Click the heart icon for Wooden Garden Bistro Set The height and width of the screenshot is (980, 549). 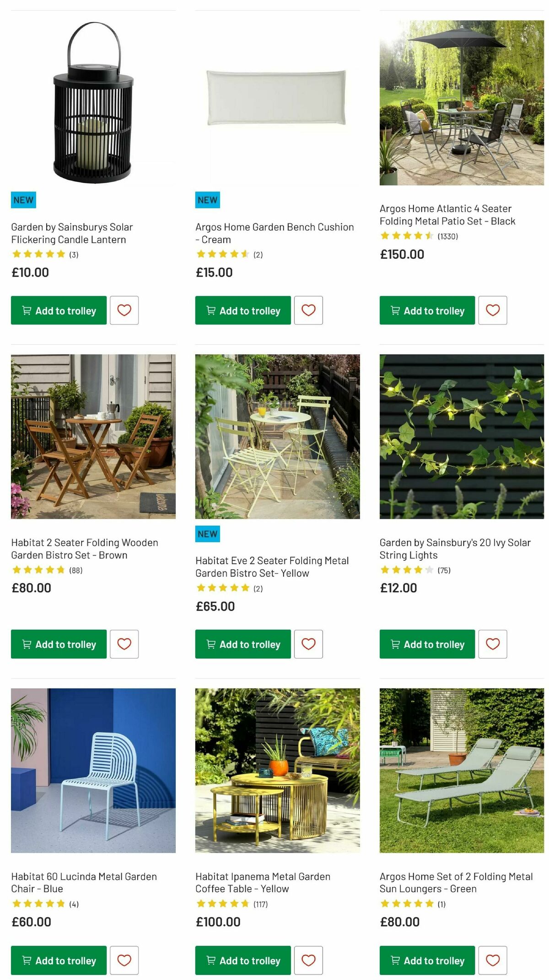click(124, 644)
